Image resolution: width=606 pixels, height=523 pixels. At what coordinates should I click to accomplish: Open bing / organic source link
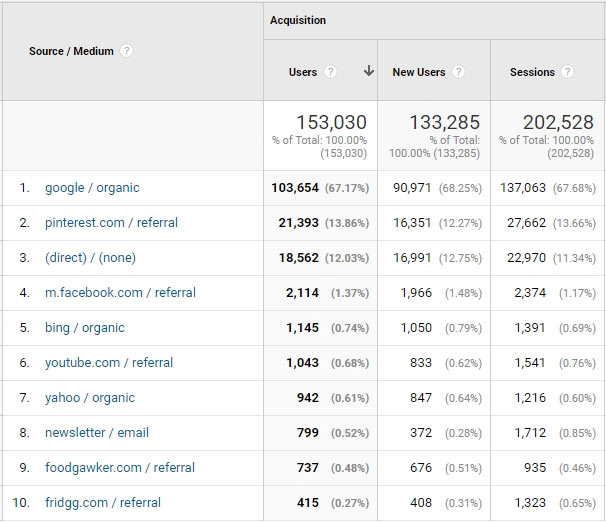coord(85,328)
